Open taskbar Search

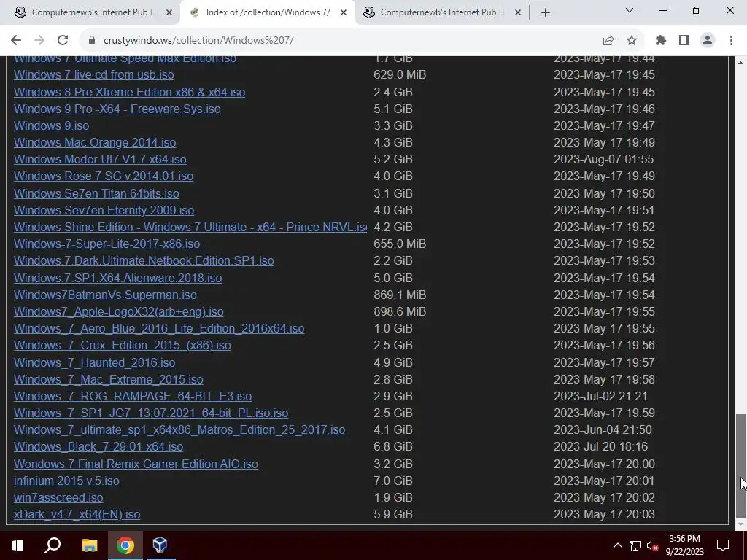53,545
